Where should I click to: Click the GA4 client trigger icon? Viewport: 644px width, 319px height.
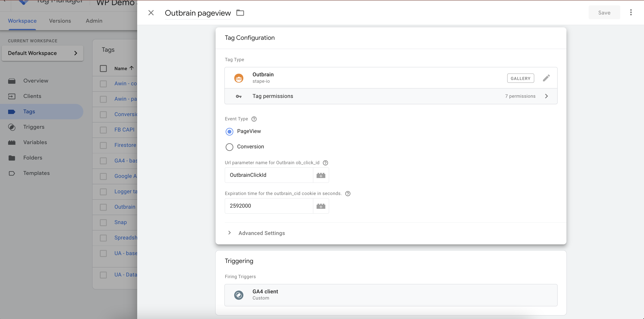[x=238, y=295]
